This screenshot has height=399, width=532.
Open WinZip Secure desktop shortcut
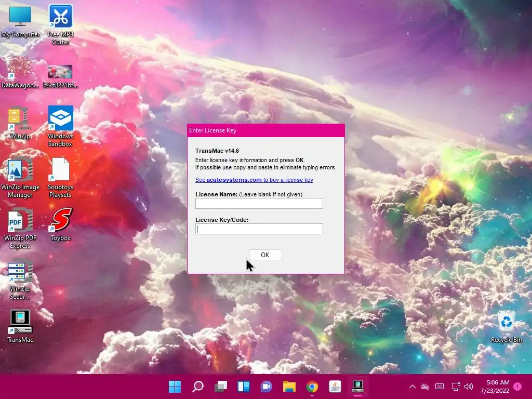(x=20, y=279)
